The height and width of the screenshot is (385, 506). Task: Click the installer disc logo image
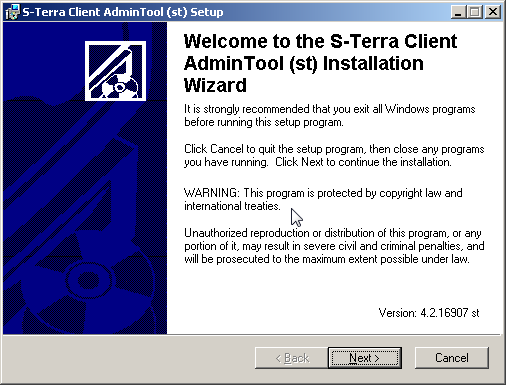pos(115,71)
